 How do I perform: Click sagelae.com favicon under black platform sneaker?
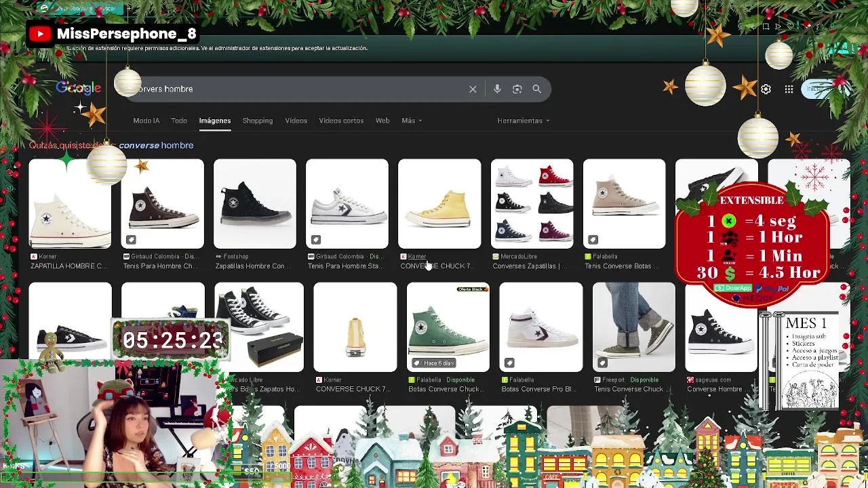(x=690, y=380)
